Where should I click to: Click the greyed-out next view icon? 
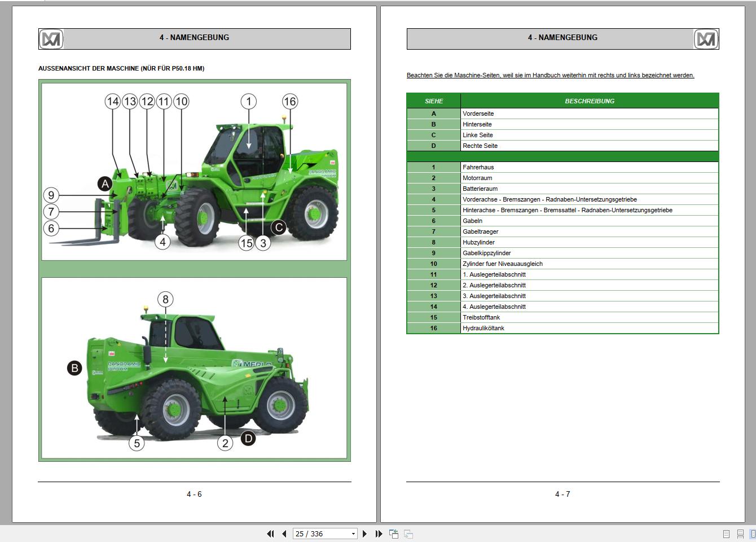point(408,534)
